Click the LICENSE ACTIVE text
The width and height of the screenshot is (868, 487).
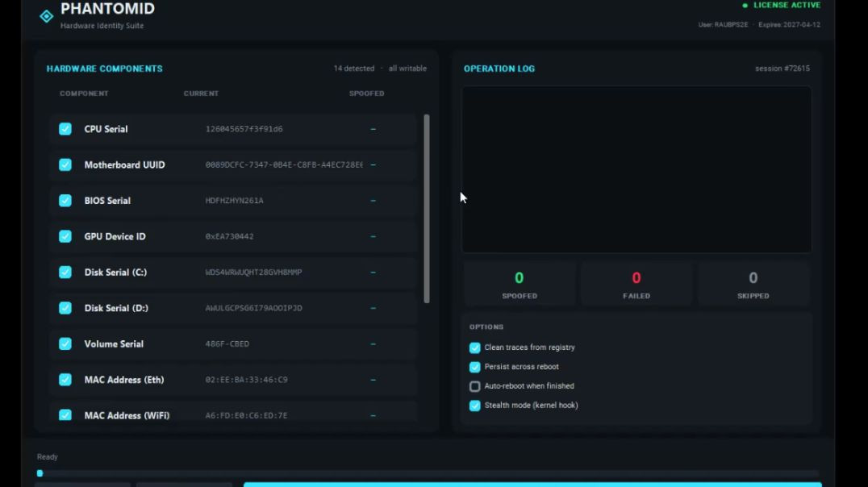[x=787, y=5]
